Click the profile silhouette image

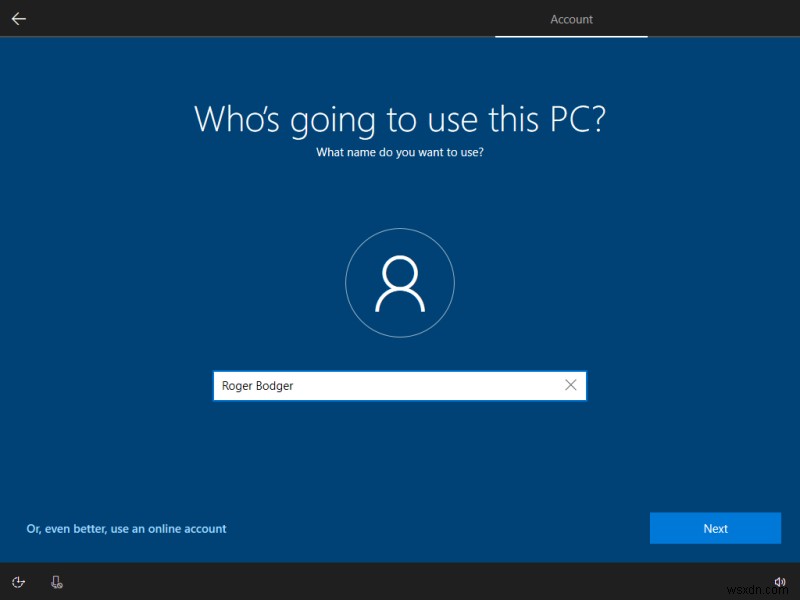coord(400,283)
